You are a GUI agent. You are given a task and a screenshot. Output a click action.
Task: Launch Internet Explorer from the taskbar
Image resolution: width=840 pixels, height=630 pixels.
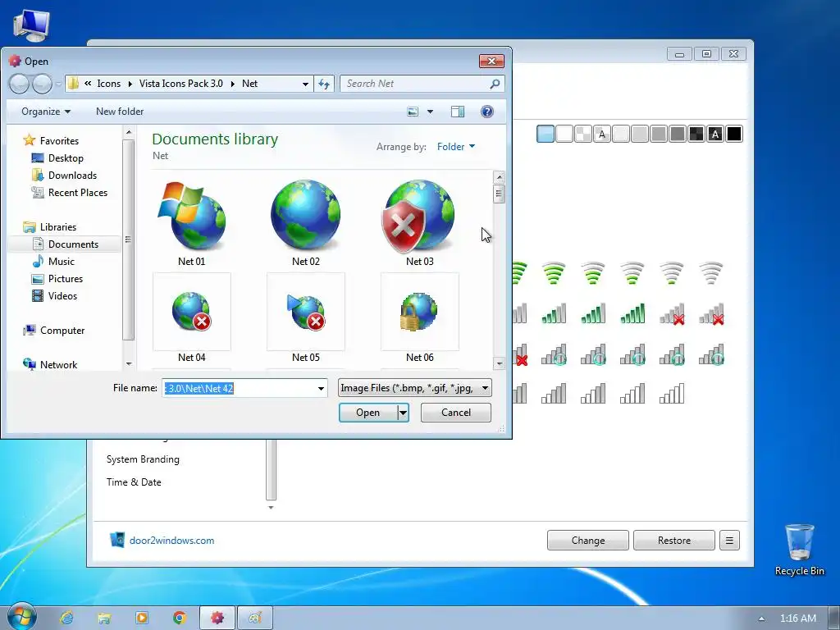point(66,619)
